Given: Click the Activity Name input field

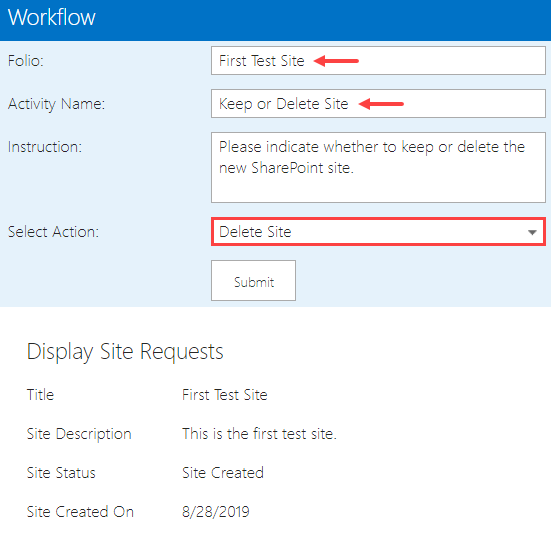Looking at the screenshot, I should click(378, 103).
